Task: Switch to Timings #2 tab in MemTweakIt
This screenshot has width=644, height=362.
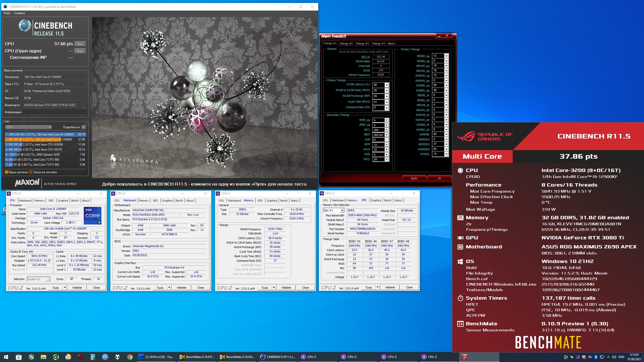Action: 346,43
